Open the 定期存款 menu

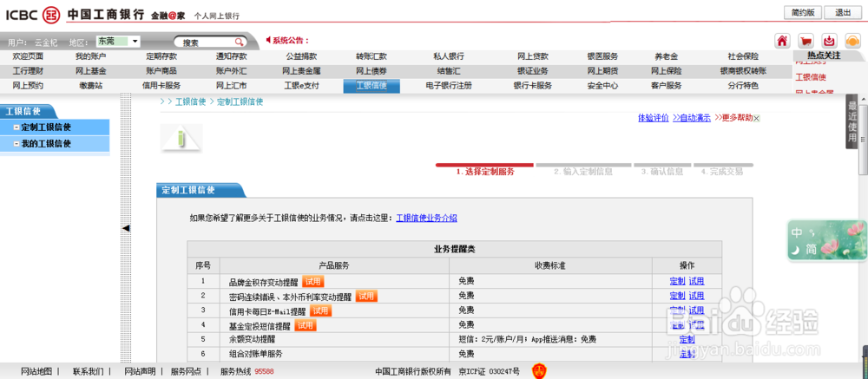(161, 56)
